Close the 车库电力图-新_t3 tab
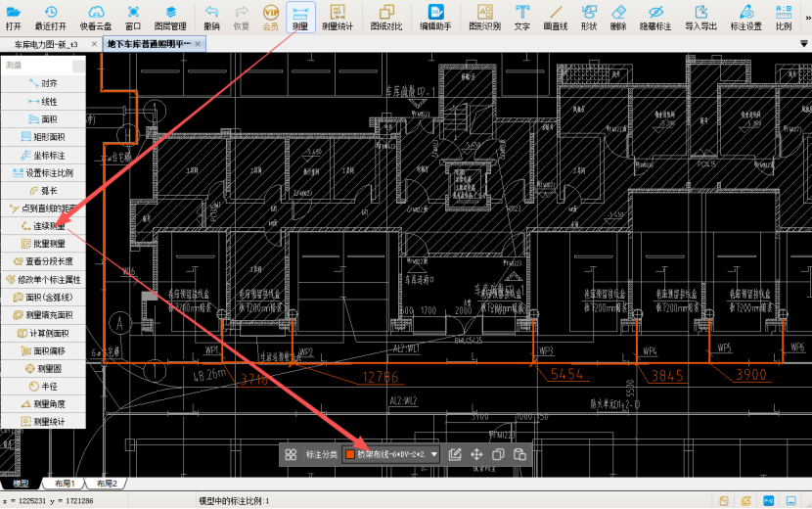The width and height of the screenshot is (812, 509). 94,45
